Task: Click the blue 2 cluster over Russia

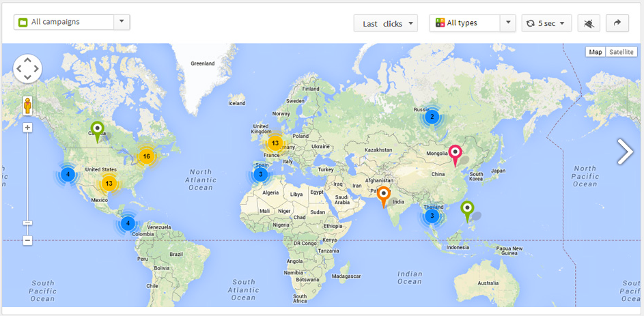Action: coord(431,117)
